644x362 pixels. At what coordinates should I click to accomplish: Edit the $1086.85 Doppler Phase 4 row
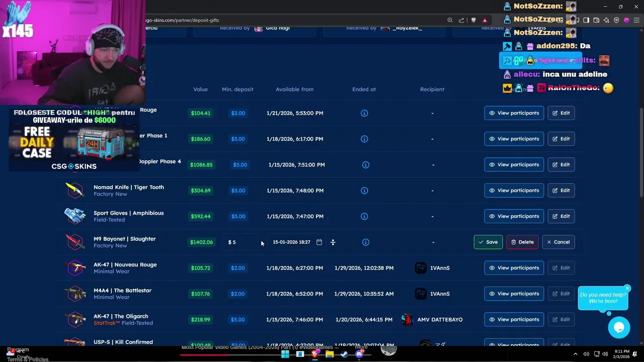pos(561,165)
